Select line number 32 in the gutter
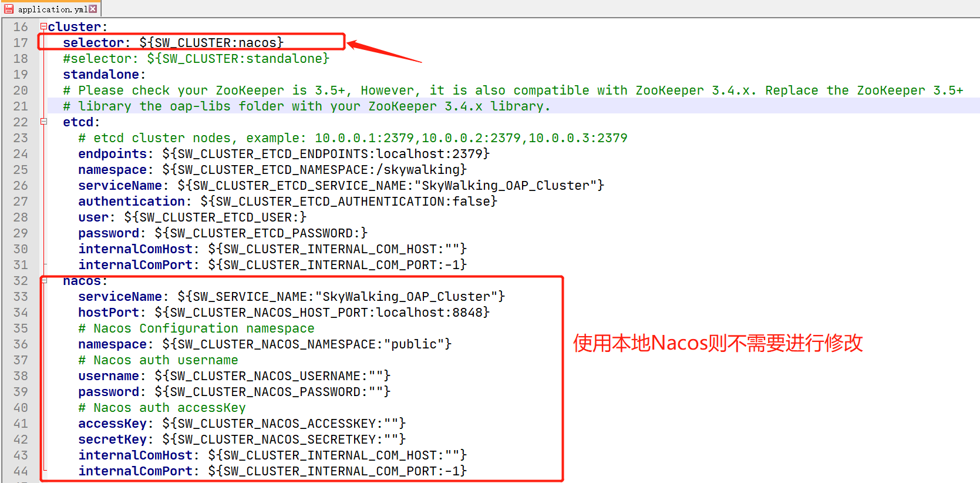Image resolution: width=980 pixels, height=483 pixels. (21, 281)
